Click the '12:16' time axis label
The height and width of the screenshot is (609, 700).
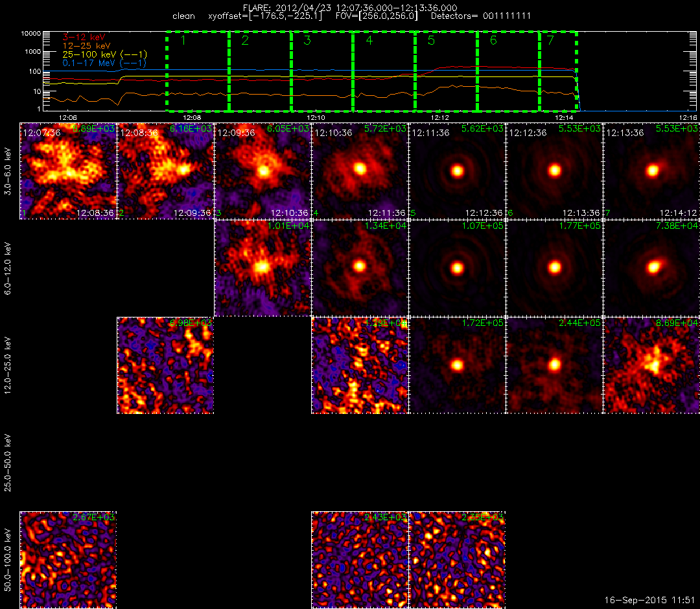[x=688, y=118]
